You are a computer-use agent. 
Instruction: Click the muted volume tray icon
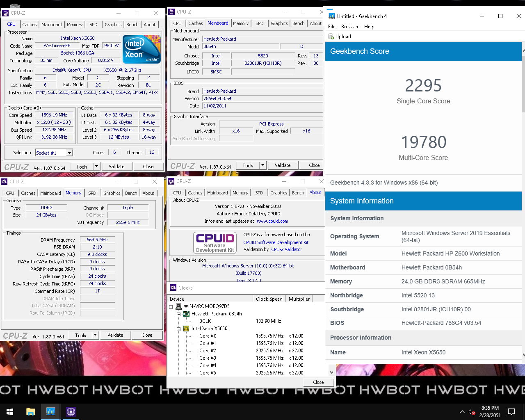tap(472, 412)
